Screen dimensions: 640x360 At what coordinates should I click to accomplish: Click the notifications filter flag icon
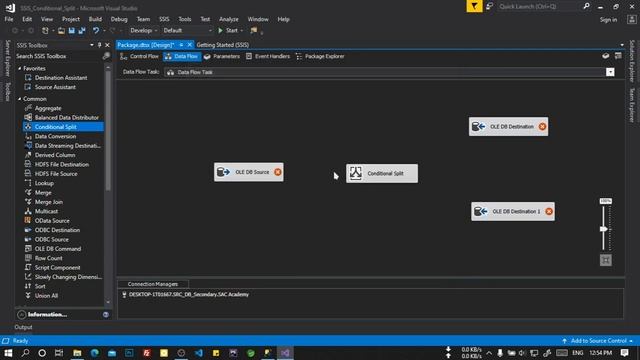coord(474,6)
